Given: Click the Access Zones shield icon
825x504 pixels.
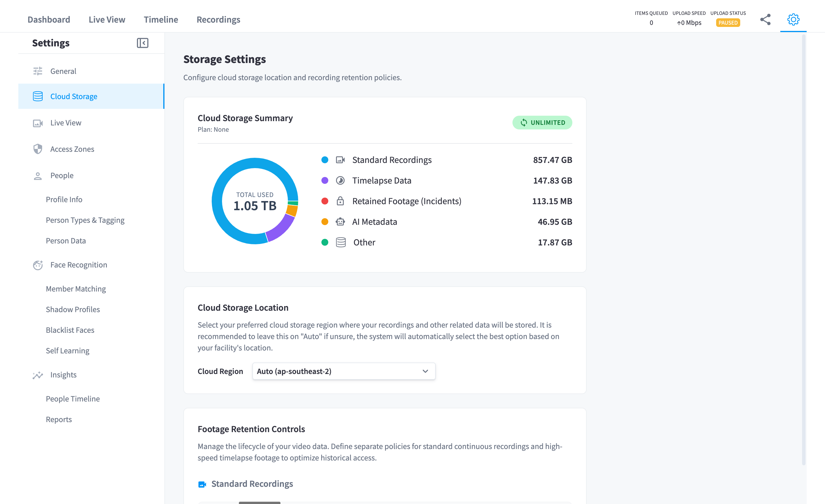Looking at the screenshot, I should (x=38, y=149).
